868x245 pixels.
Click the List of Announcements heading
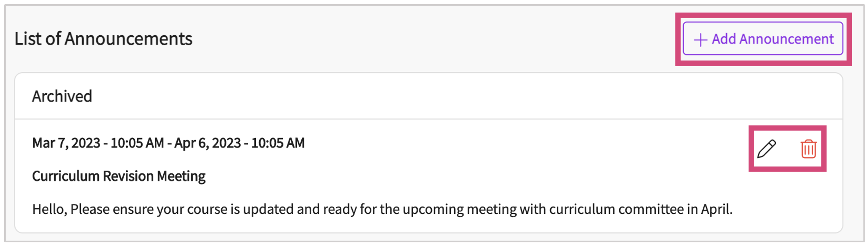coord(103,39)
